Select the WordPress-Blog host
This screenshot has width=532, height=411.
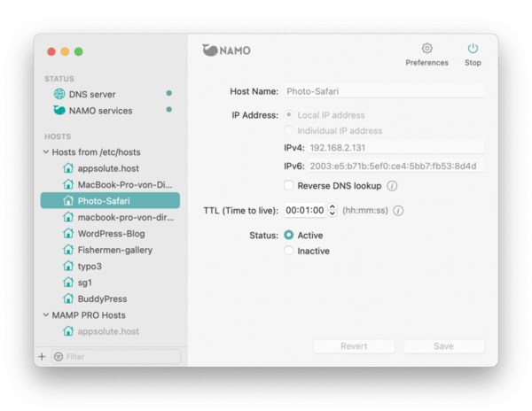click(x=110, y=234)
